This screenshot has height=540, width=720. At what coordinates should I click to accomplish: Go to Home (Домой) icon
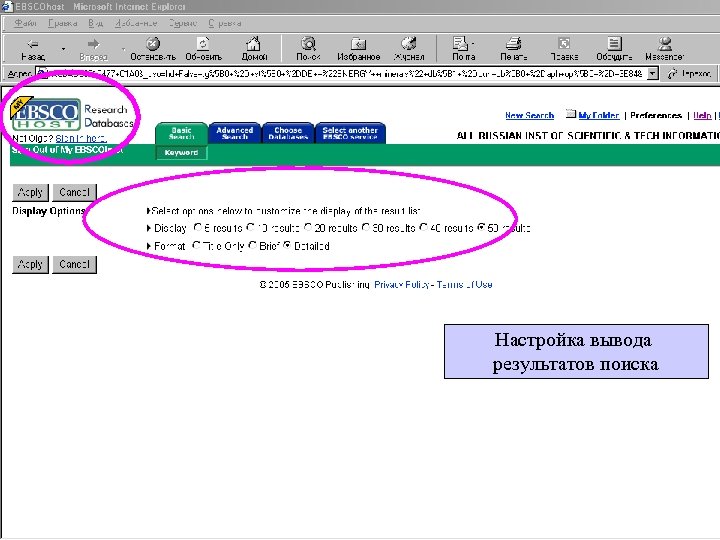pyautogui.click(x=253, y=44)
